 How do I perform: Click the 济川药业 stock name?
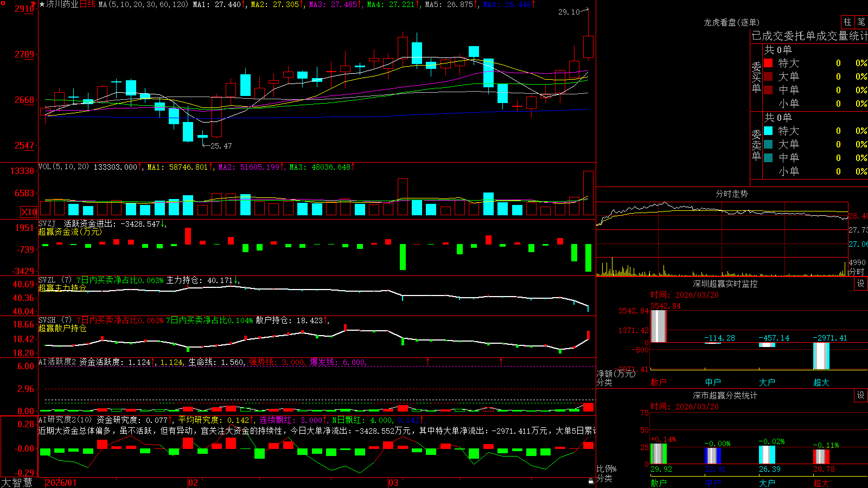coord(62,4)
